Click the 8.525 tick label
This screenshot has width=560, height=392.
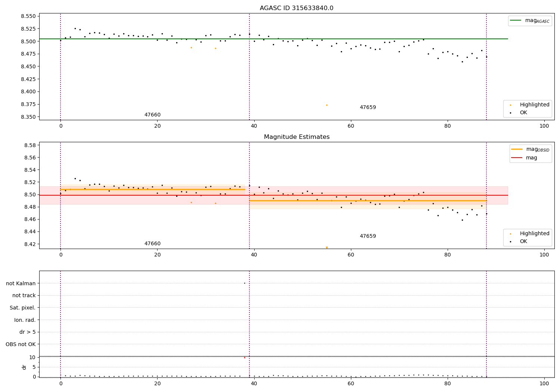point(28,29)
